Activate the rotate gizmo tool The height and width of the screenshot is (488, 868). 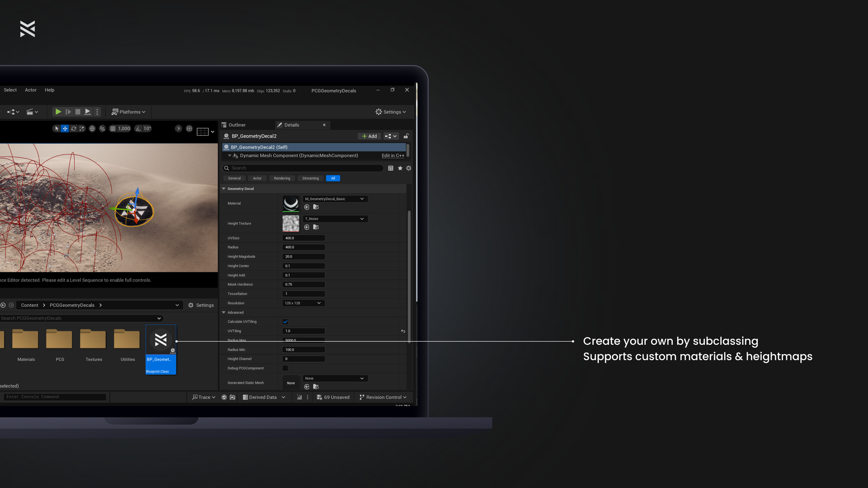pyautogui.click(x=74, y=129)
